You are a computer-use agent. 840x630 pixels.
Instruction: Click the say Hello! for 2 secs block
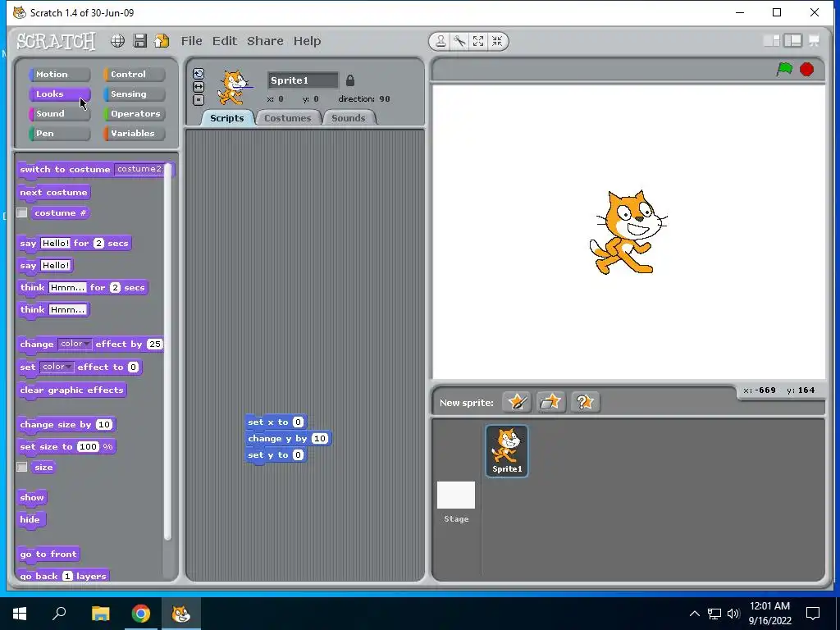74,243
